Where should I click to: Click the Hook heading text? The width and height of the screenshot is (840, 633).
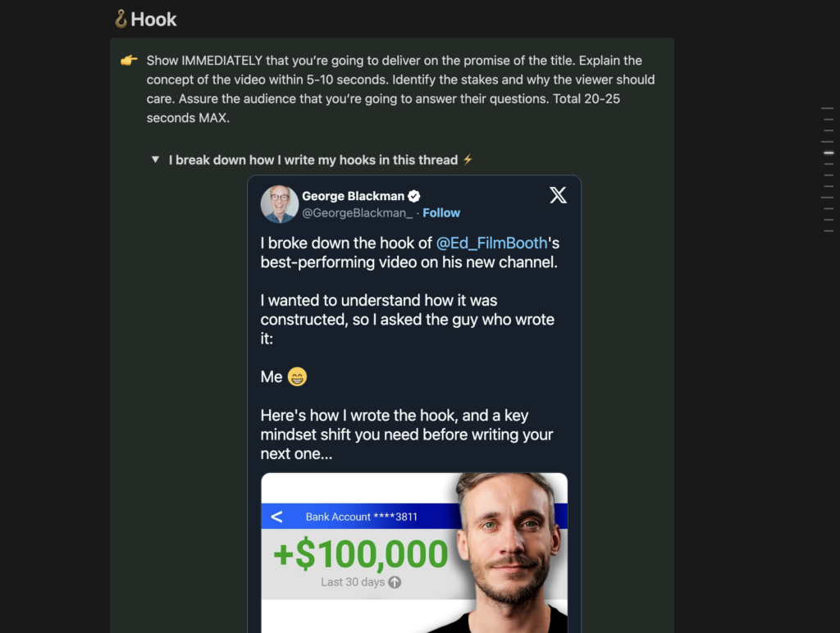pos(156,19)
